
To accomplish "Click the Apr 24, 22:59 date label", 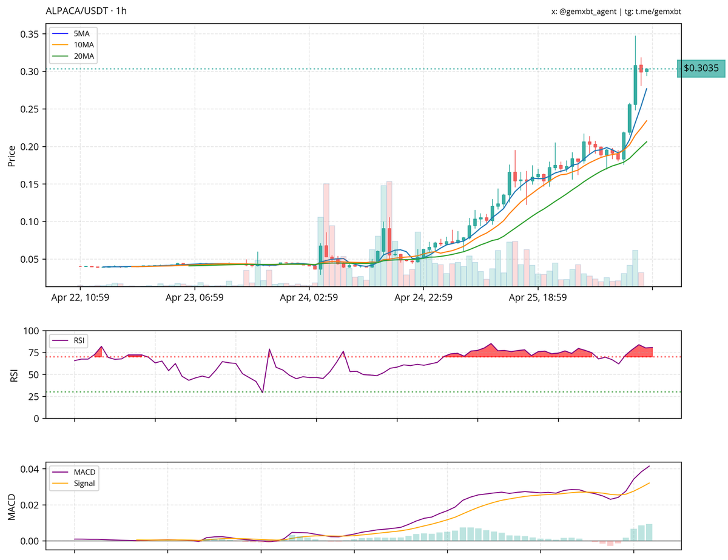I will [423, 298].
